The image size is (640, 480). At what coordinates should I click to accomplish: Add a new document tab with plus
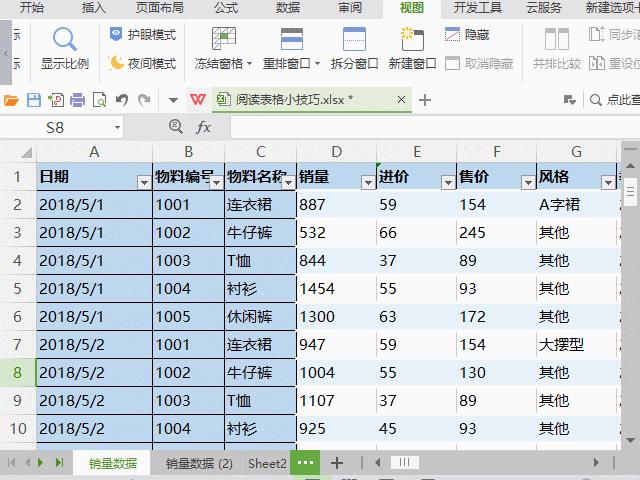coord(425,100)
